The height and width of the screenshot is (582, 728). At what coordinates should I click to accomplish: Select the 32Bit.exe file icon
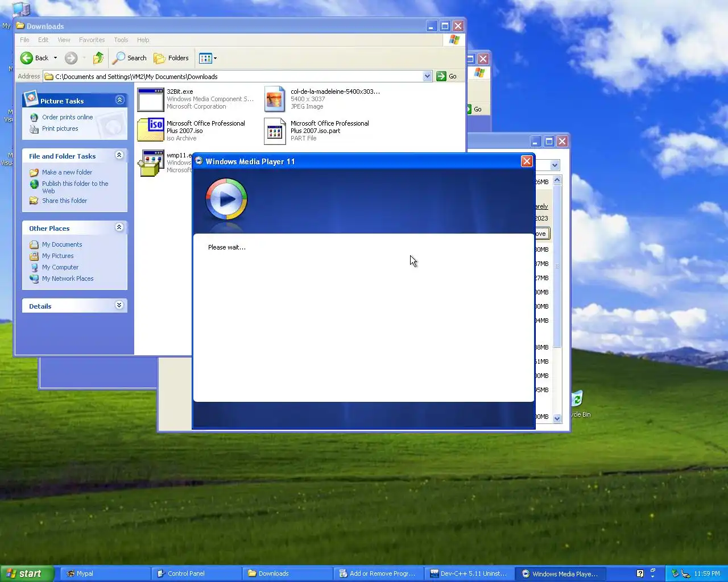[x=151, y=99]
